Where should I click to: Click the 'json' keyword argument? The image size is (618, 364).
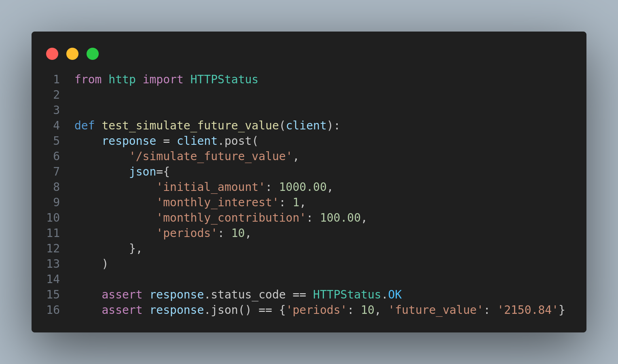pos(143,171)
